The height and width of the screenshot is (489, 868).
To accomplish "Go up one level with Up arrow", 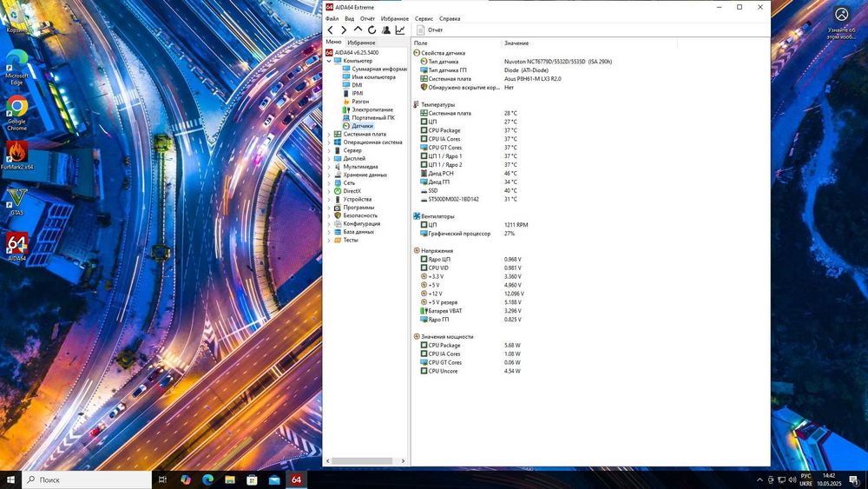I will (x=358, y=30).
